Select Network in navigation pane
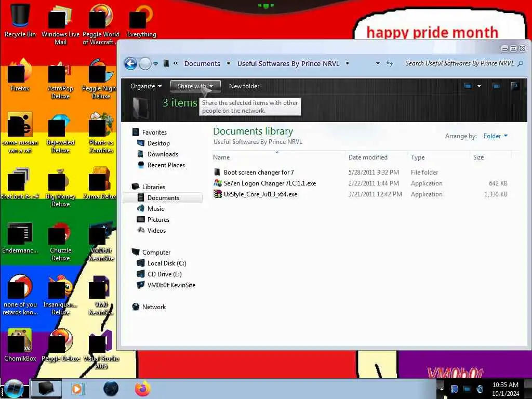Viewport: 532px width, 399px height. tap(154, 307)
